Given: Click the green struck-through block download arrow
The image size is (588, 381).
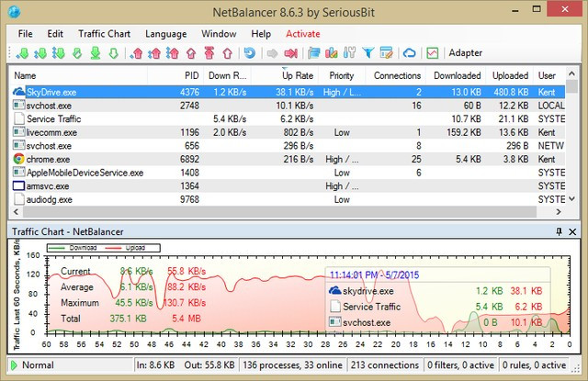Looking at the screenshot, I should [x=77, y=53].
